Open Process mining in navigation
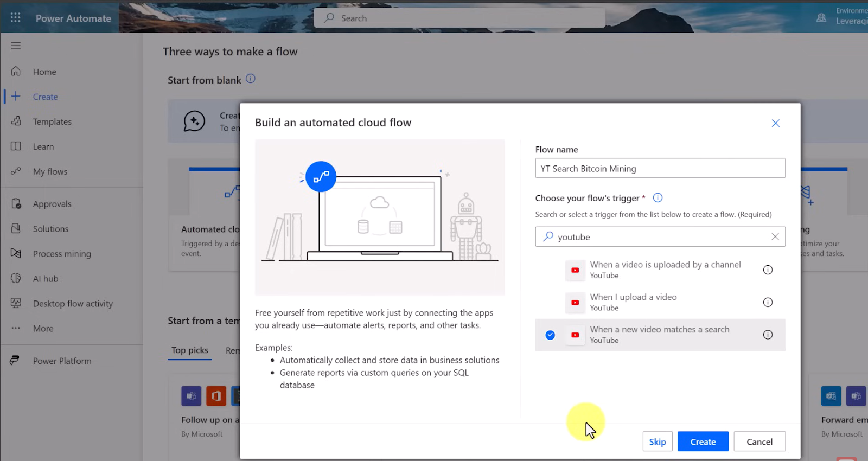 (x=62, y=254)
